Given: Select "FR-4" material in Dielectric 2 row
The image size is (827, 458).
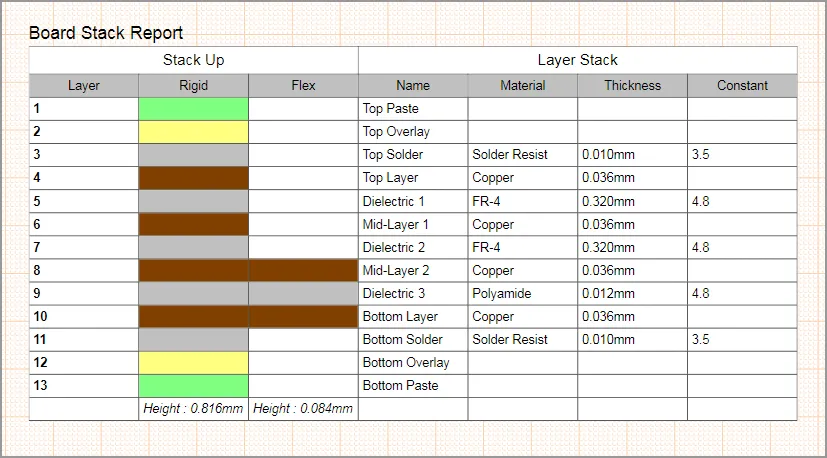Looking at the screenshot, I should click(x=523, y=247).
